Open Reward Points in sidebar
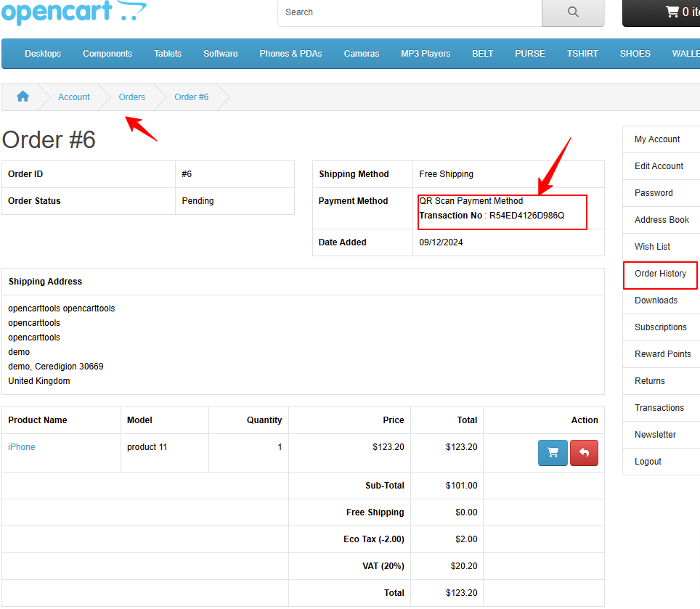This screenshot has height=609, width=700. [x=662, y=353]
